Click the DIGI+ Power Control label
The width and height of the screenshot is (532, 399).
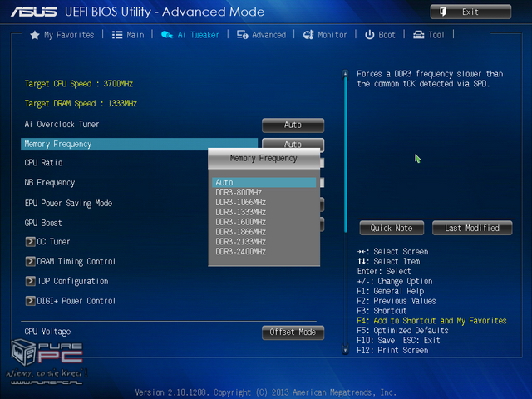[x=76, y=301]
